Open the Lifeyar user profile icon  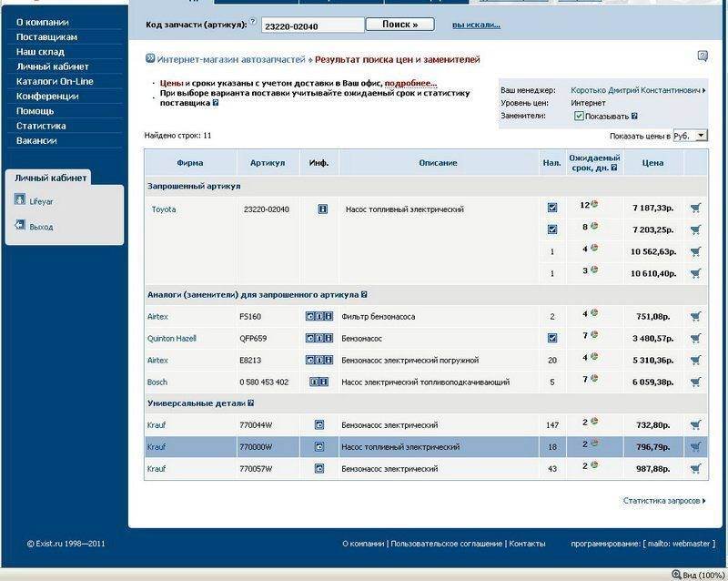click(x=20, y=200)
